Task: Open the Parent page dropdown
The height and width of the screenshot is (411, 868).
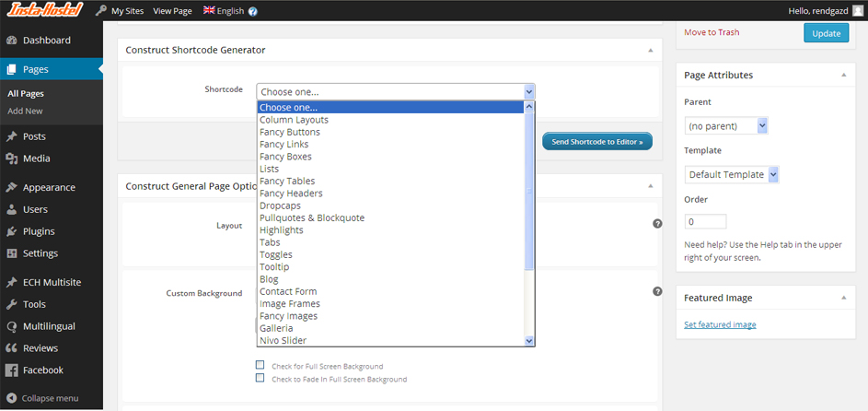Action: (727, 125)
